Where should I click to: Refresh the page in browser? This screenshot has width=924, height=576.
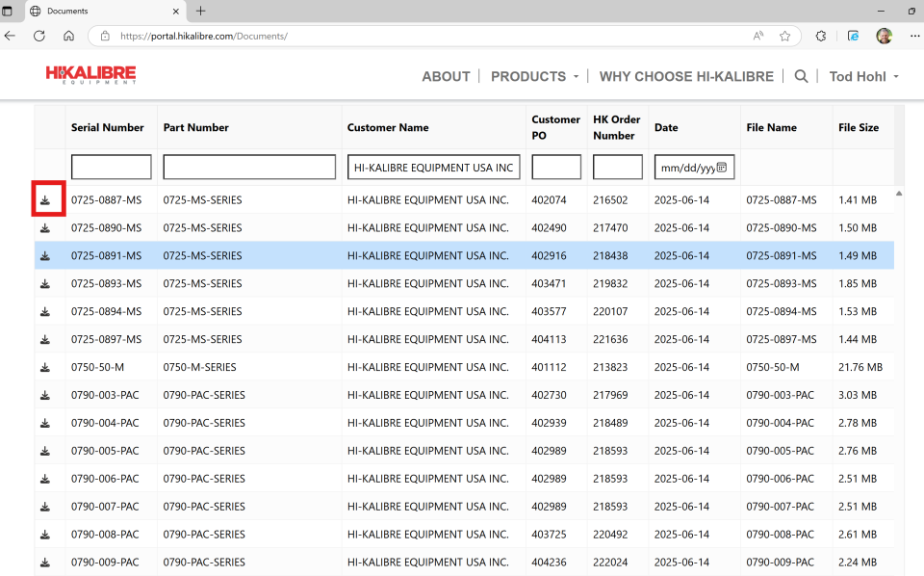click(39, 36)
